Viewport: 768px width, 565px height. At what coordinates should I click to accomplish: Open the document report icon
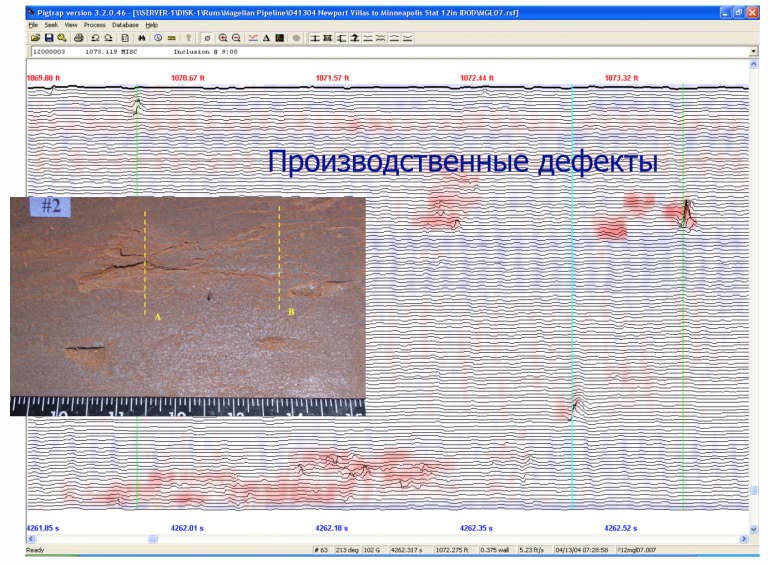coord(125,38)
